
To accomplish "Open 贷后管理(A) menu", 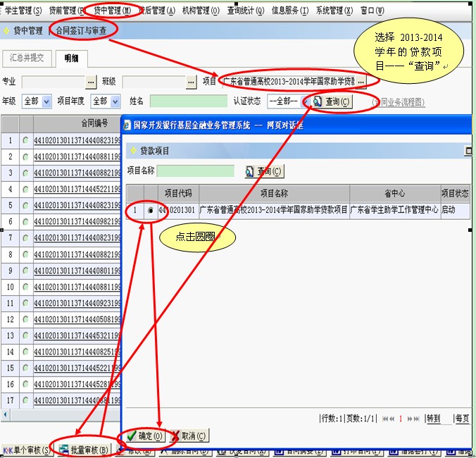I will pos(156,11).
